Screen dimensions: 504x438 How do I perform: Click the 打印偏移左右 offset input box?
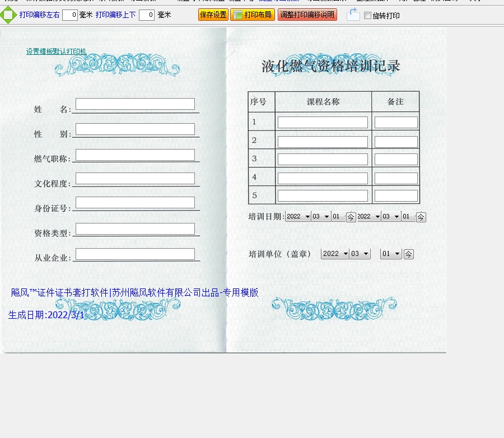click(70, 16)
